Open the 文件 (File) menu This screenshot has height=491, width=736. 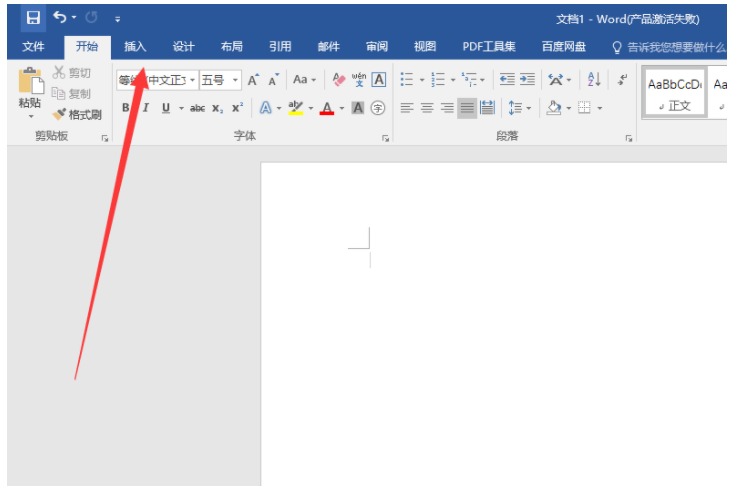(34, 47)
